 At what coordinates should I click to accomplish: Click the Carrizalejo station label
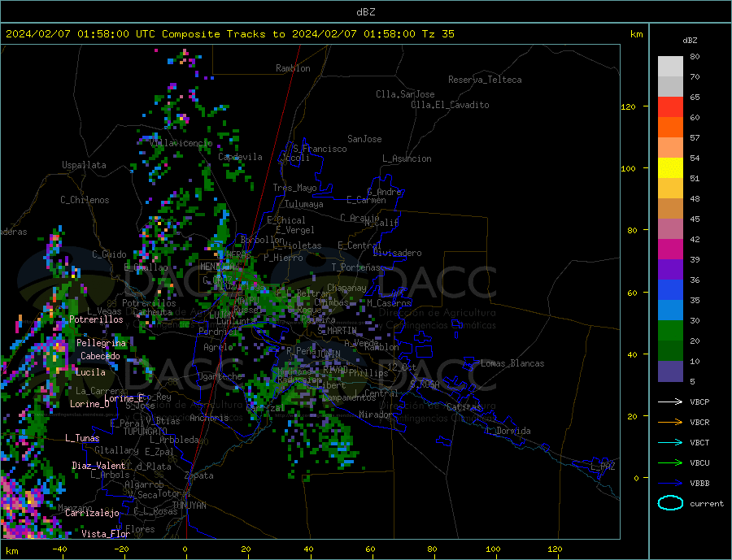(92, 513)
